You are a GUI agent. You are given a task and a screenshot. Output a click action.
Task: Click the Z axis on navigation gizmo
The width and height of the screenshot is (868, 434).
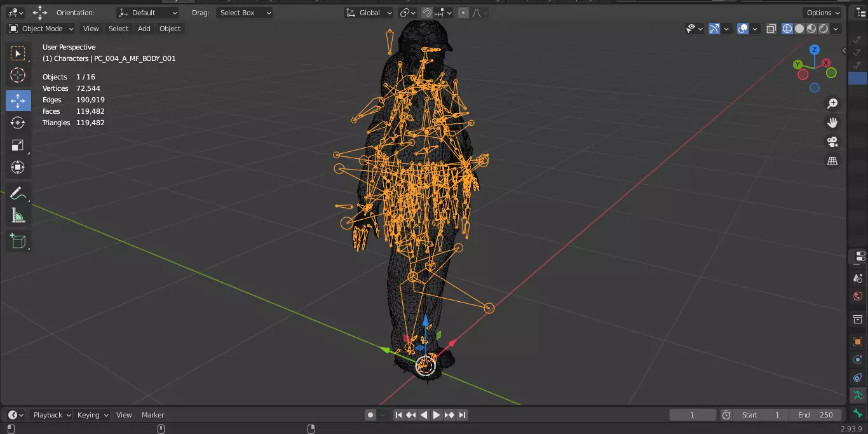[815, 50]
